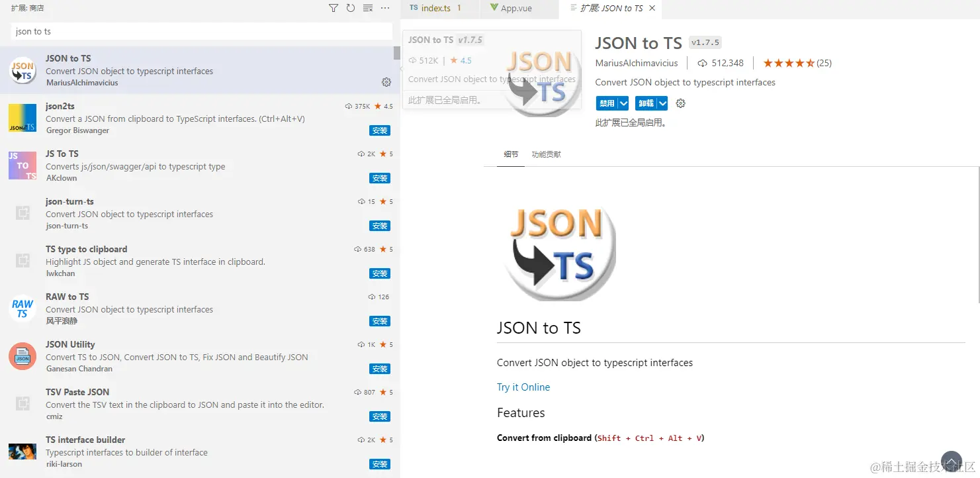Select the JS To TS extension icon
This screenshot has width=980, height=478.
click(22, 166)
